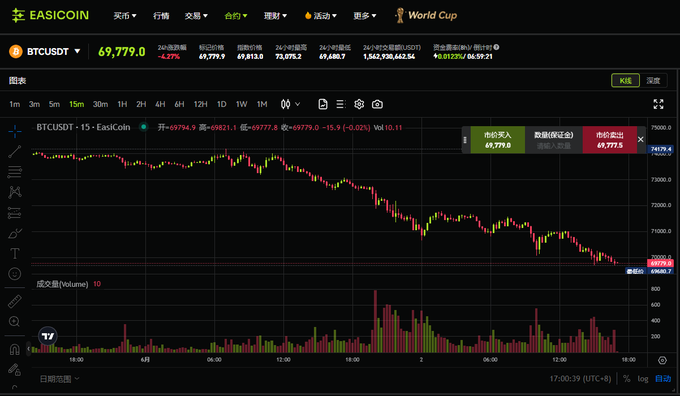Select the ruler measure tool
The height and width of the screenshot is (396, 680).
pos(15,301)
